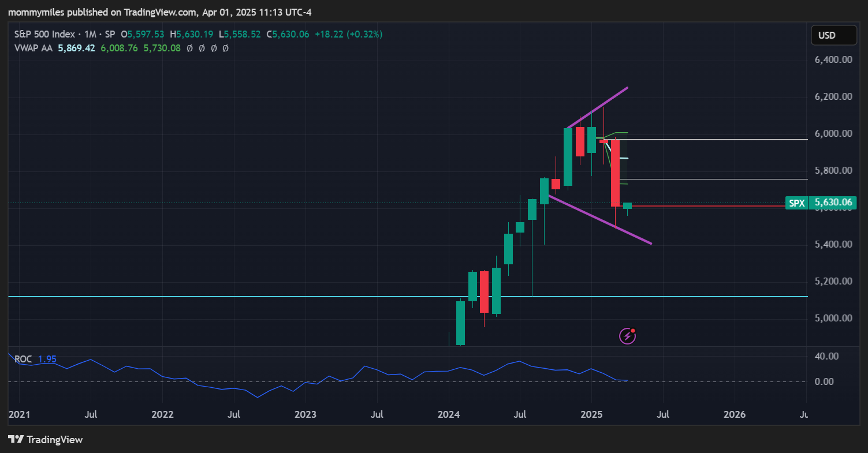Click the VWAP value 5,869.42
868x453 pixels.
[x=76, y=48]
